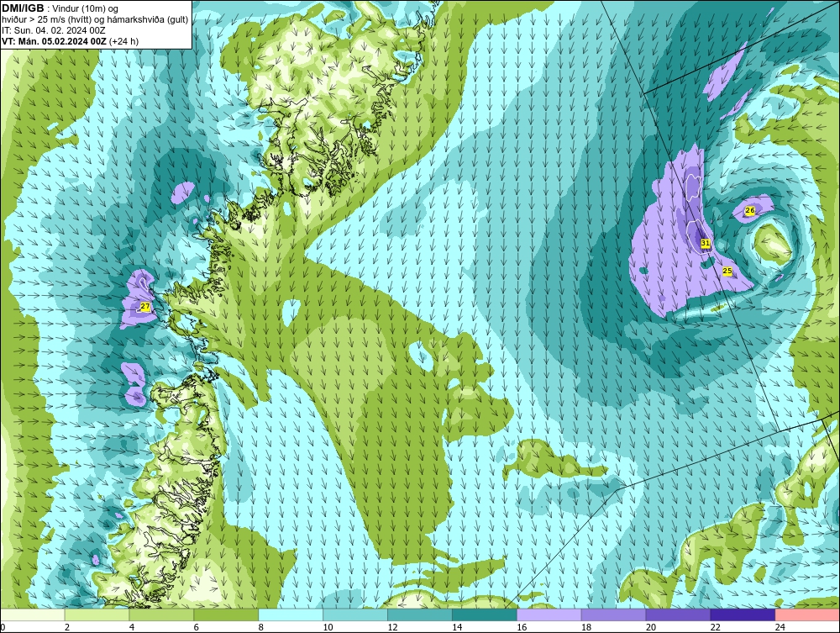Image resolution: width=840 pixels, height=633 pixels.
Task: Pick the 14–16 m/s dark teal swatch
Action: pyautogui.click(x=485, y=615)
